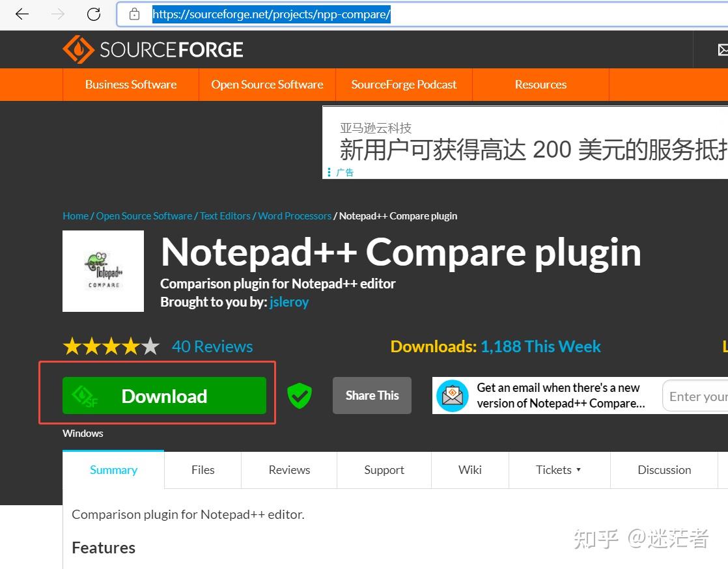Click the five-star rating icons
The width and height of the screenshot is (728, 569).
111,347
